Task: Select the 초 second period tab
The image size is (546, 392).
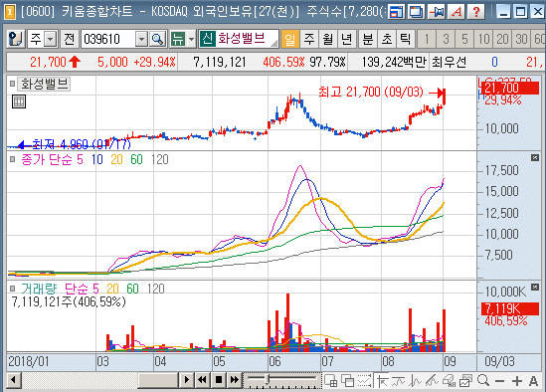Action: (387, 39)
